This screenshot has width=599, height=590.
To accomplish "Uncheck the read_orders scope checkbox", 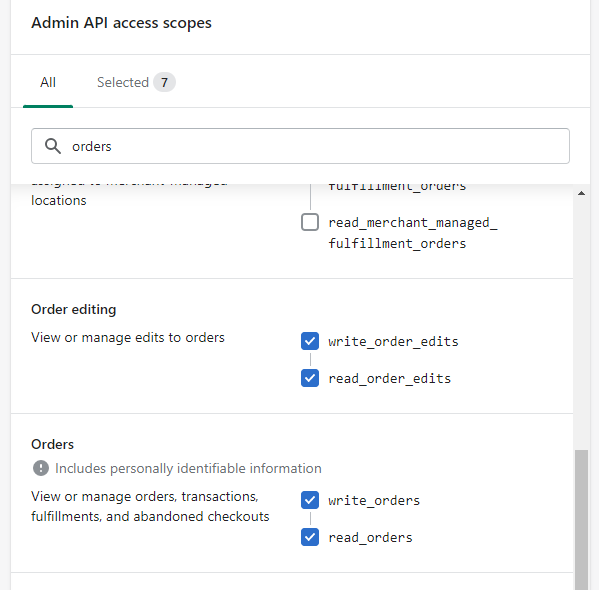I will 310,537.
